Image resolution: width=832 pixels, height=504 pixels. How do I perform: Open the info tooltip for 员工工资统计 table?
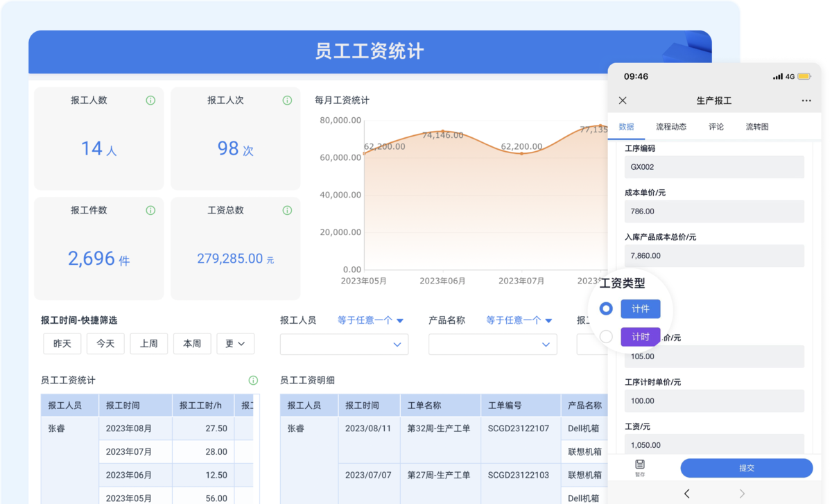(x=254, y=380)
